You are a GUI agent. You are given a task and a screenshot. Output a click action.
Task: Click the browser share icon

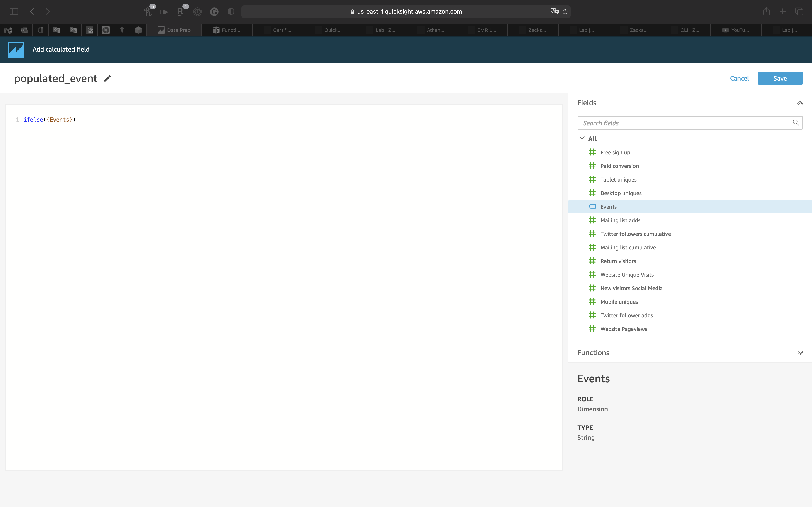pos(766,12)
